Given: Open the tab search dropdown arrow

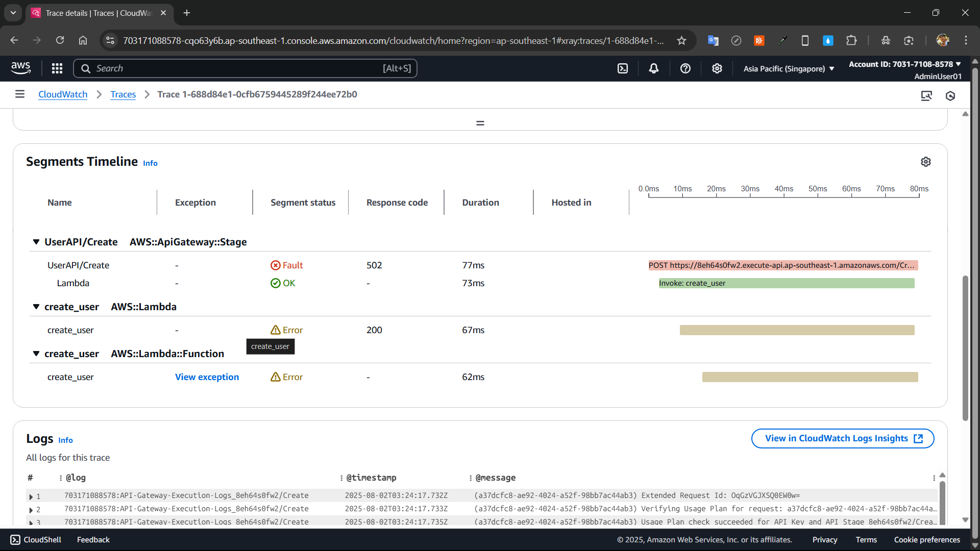Looking at the screenshot, I should 13,13.
